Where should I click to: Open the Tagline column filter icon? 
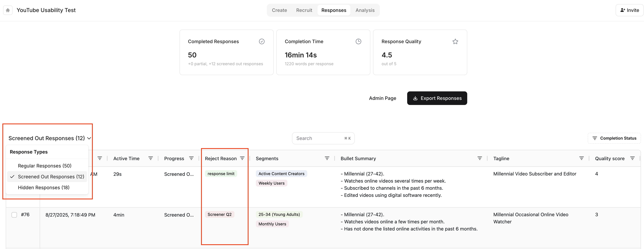click(581, 158)
